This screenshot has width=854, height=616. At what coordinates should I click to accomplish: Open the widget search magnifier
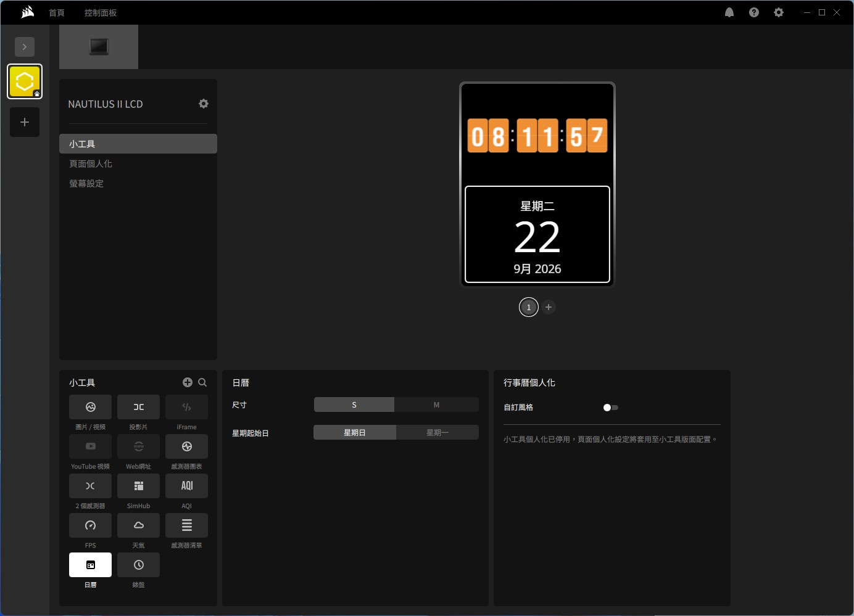[202, 382]
